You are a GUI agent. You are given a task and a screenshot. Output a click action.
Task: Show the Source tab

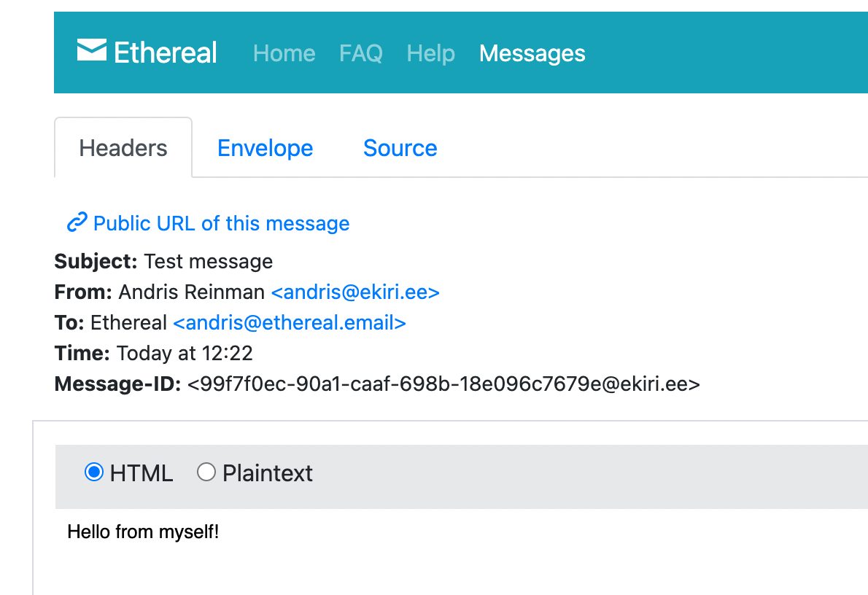pyautogui.click(x=400, y=148)
